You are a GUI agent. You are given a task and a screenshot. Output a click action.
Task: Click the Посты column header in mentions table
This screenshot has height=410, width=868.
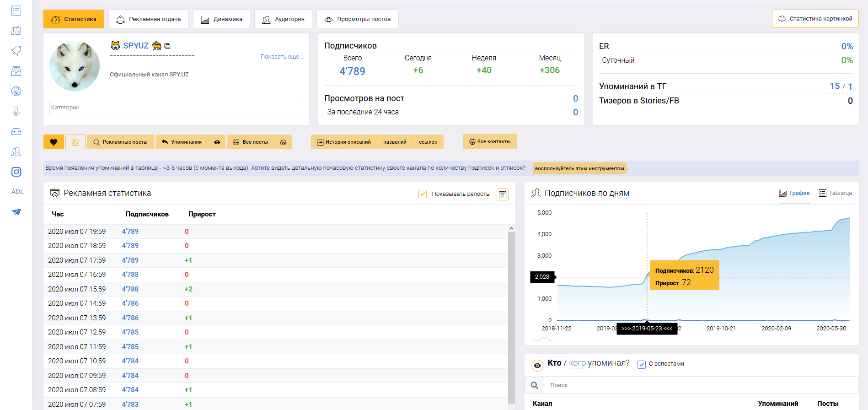pyautogui.click(x=828, y=404)
